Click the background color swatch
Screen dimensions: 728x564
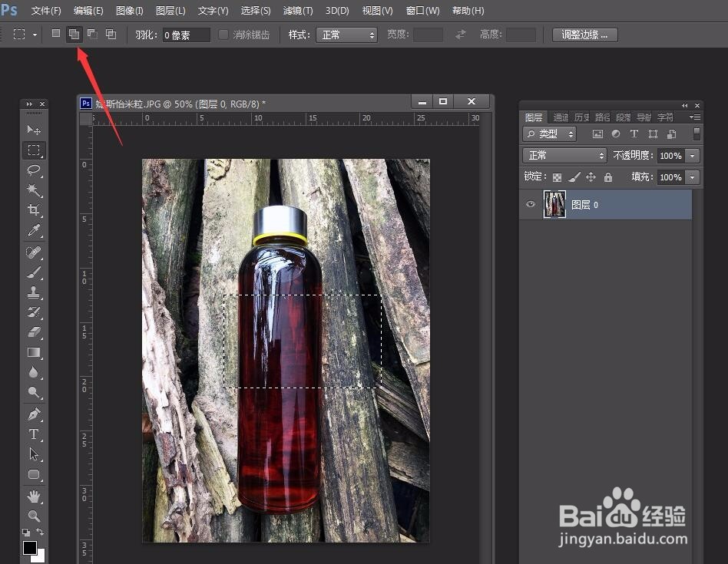(x=41, y=557)
